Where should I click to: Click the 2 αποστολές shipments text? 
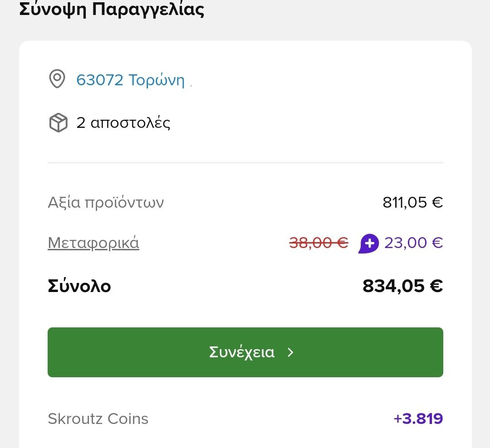pos(123,123)
